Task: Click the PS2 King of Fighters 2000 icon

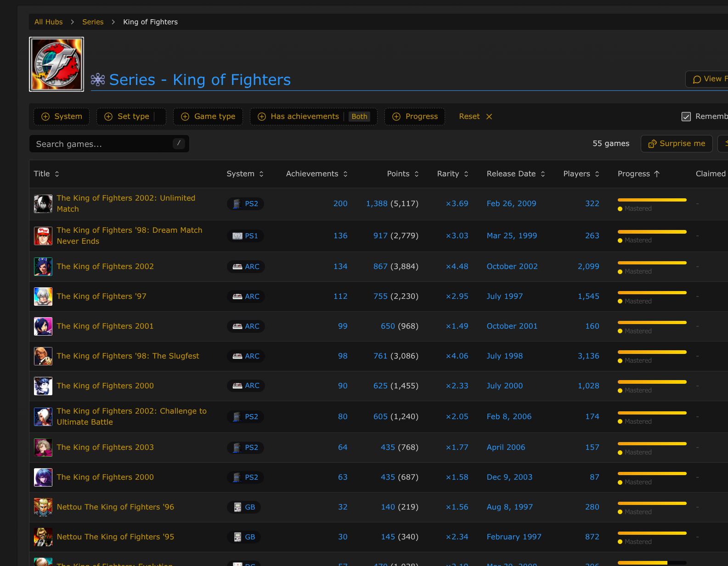Action: [x=43, y=477]
